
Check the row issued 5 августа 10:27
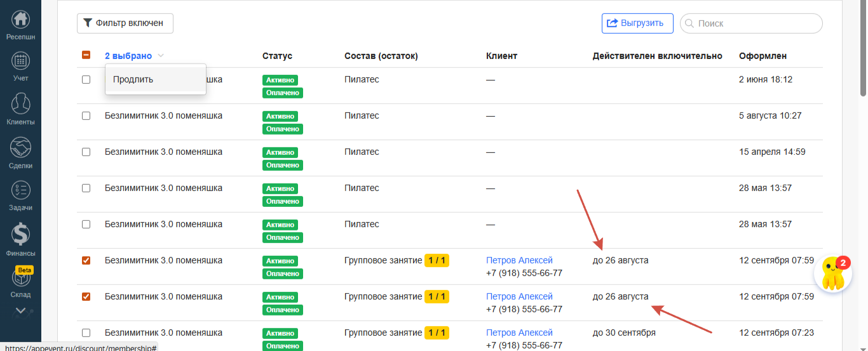(x=86, y=116)
